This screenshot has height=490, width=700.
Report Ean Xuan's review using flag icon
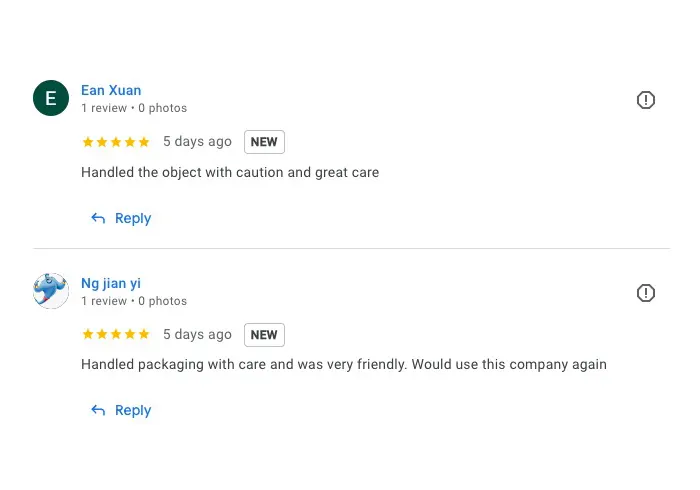(x=646, y=100)
